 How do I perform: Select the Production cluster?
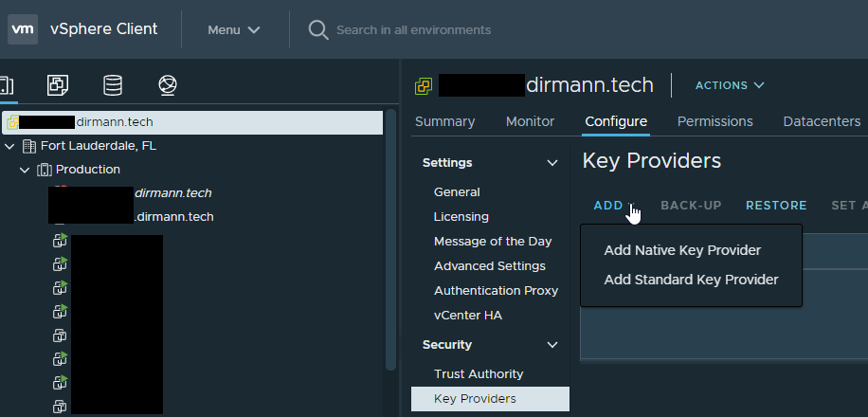[x=87, y=170]
